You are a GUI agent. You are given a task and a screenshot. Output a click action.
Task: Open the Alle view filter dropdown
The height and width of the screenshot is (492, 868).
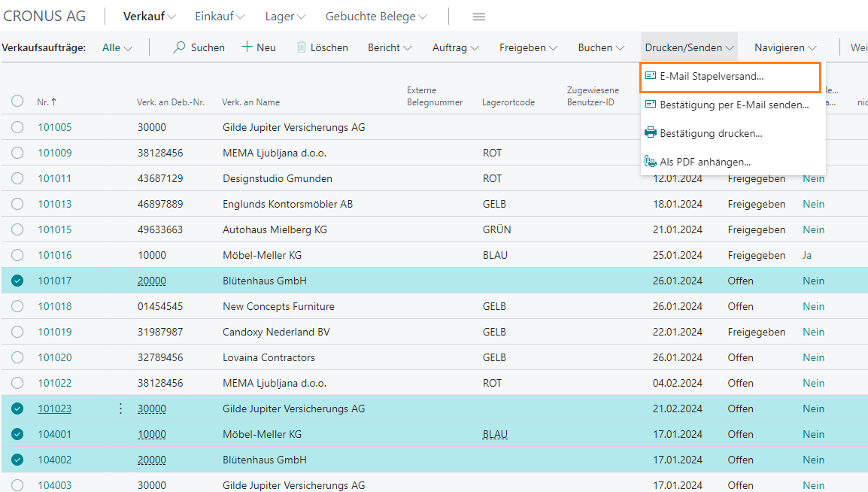click(117, 47)
